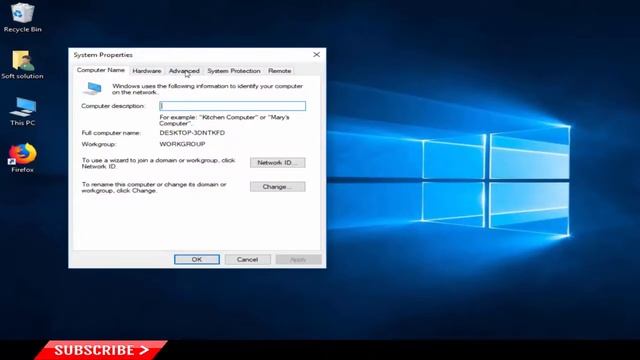Select the computer icon in System Properties

click(93, 88)
